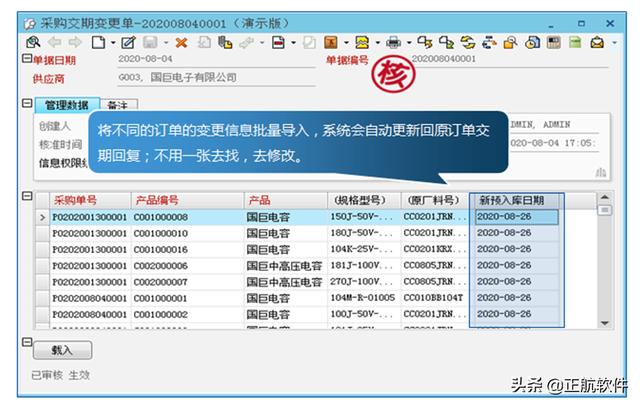Click the 单据编号 field 202008040001
Screen dimensions: 640x405
(x=510, y=59)
